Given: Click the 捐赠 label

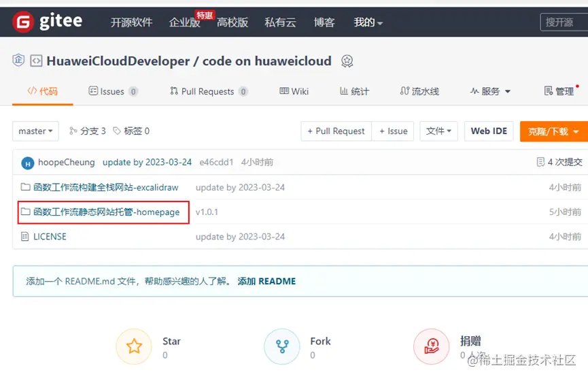Looking at the screenshot, I should pos(470,341).
